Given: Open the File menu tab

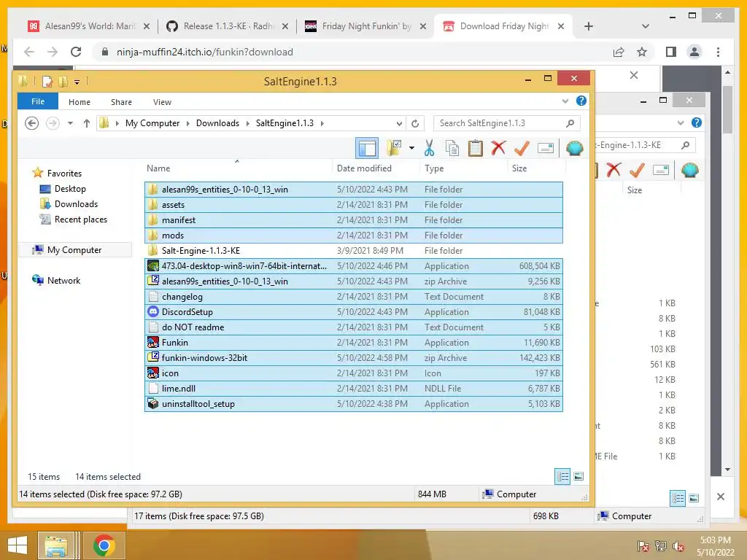Looking at the screenshot, I should point(38,101).
